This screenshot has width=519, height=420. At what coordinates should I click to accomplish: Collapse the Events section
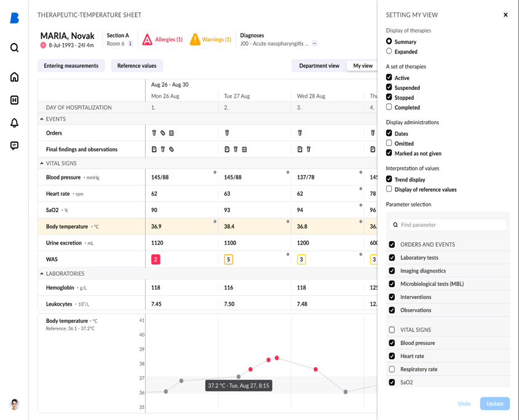(x=42, y=119)
